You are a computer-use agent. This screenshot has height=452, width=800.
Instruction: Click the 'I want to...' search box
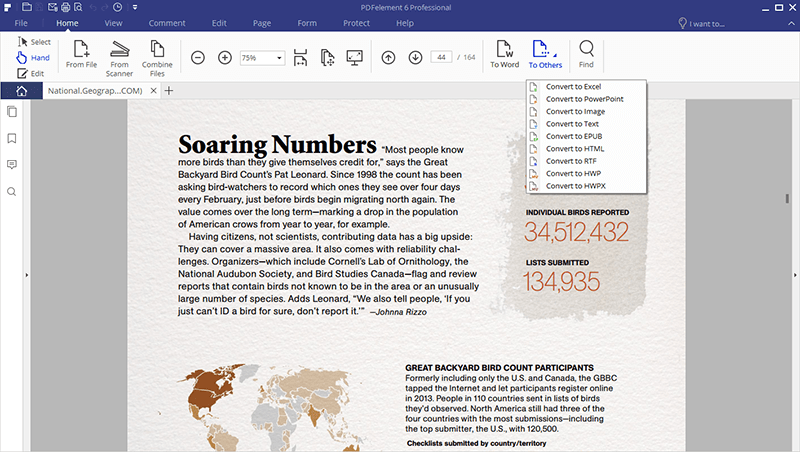point(702,23)
